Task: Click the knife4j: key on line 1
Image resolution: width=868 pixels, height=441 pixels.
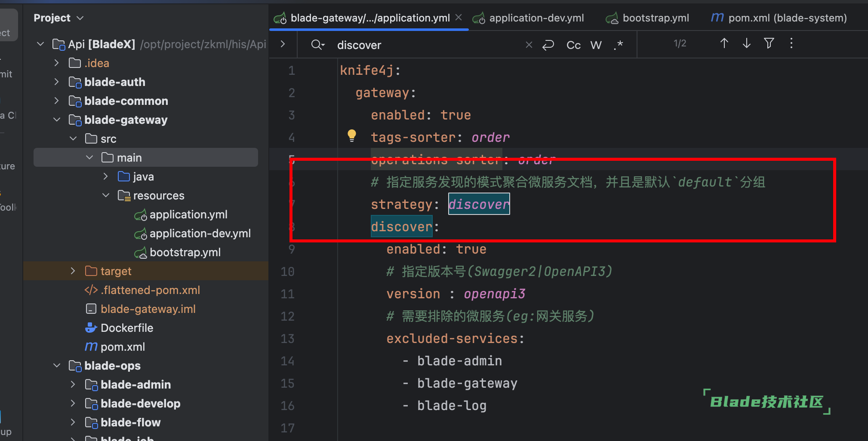Action: 370,70
